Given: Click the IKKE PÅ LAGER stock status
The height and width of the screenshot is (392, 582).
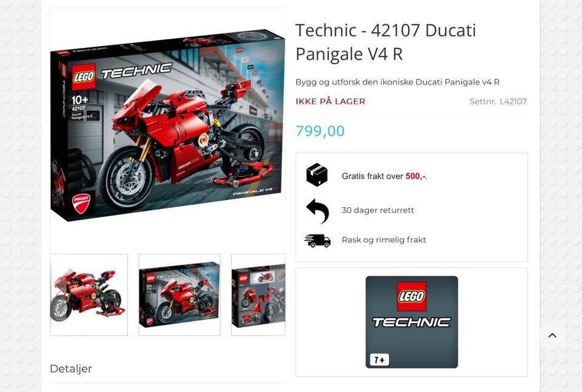Looking at the screenshot, I should [330, 101].
